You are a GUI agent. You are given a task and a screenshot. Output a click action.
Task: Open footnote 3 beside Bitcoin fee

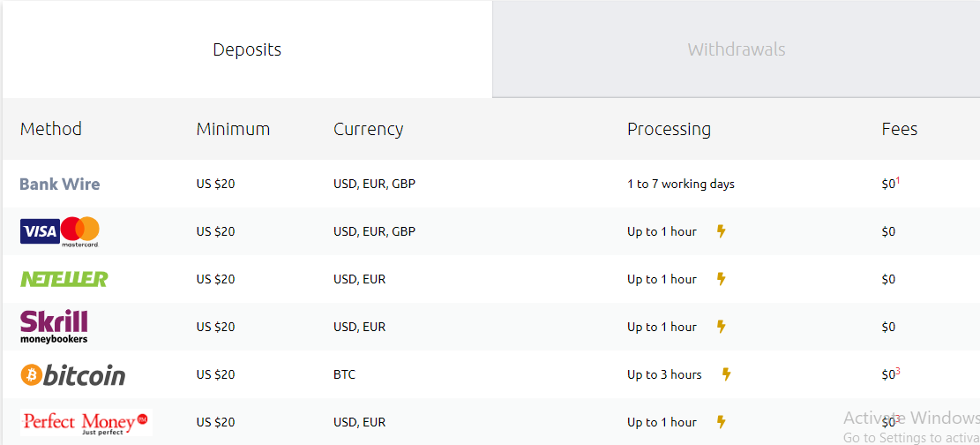[x=898, y=371]
